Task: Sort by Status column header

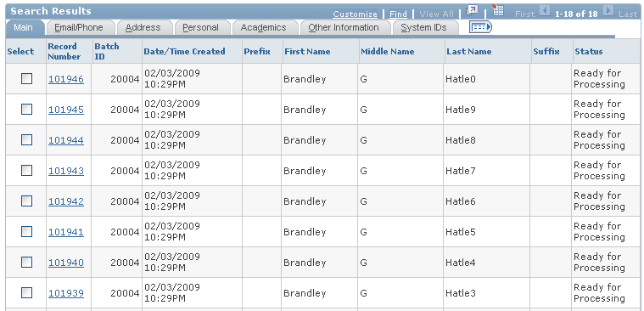Action: pos(589,52)
